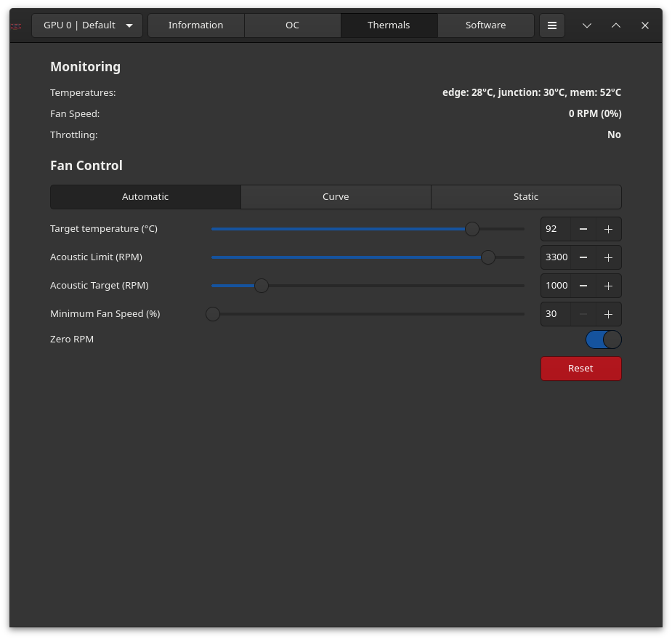Click the Acoustic Target slider handle

point(262,286)
